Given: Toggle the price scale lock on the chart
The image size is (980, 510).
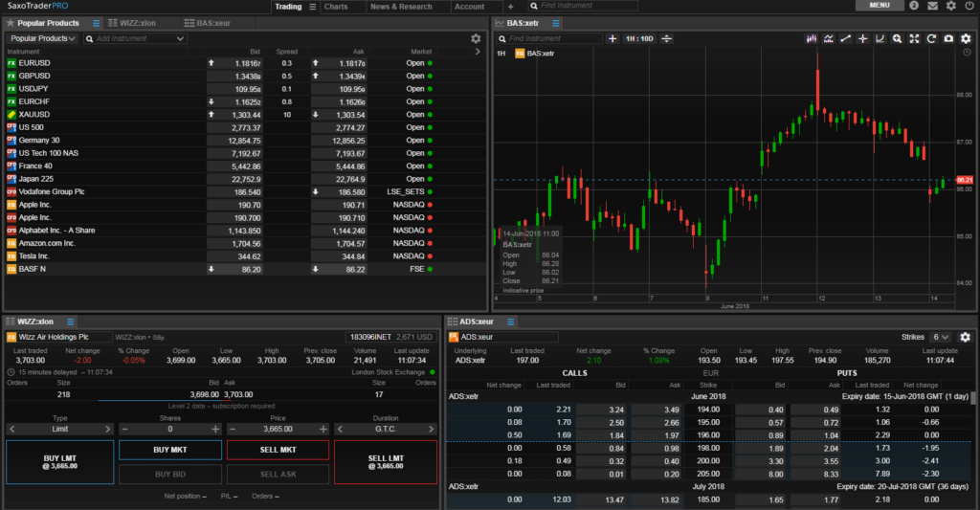Looking at the screenshot, I should point(666,39).
